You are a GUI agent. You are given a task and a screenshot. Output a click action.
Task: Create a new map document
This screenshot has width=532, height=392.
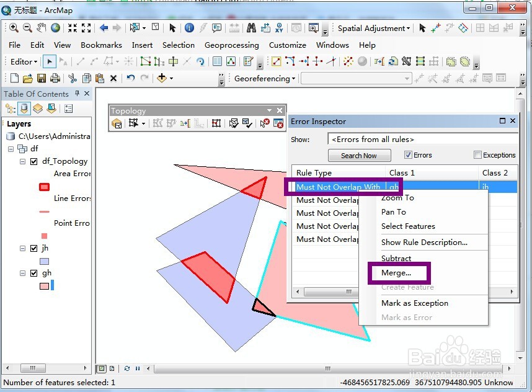(x=14, y=78)
